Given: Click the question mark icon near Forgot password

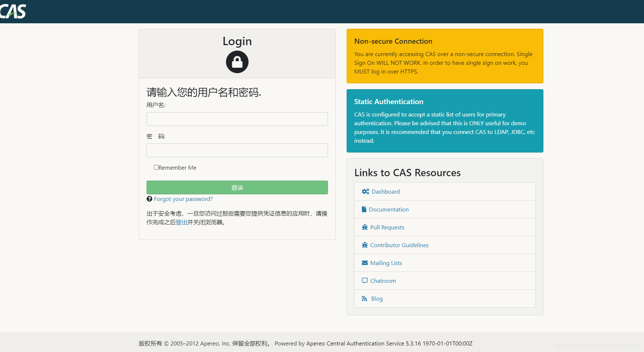Looking at the screenshot, I should pyautogui.click(x=149, y=199).
